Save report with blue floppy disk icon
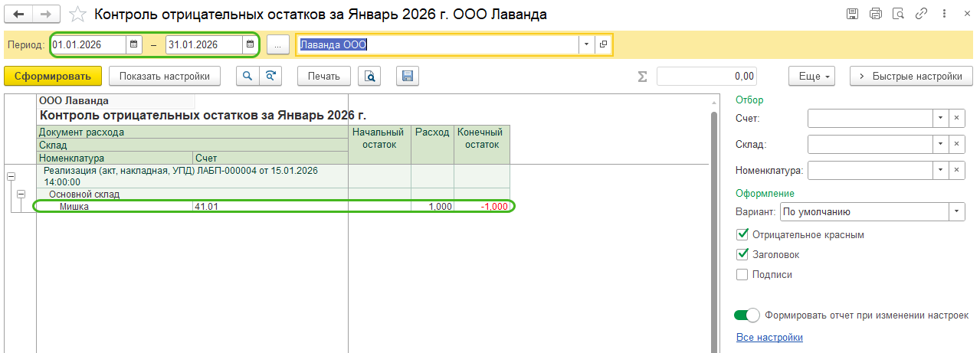 (407, 76)
